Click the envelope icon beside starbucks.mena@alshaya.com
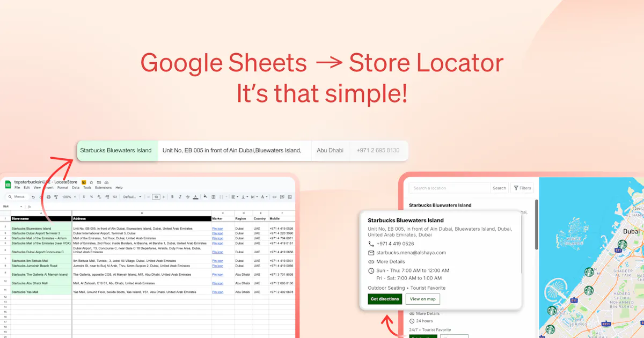Image resolution: width=644 pixels, height=338 pixels. [x=371, y=253]
